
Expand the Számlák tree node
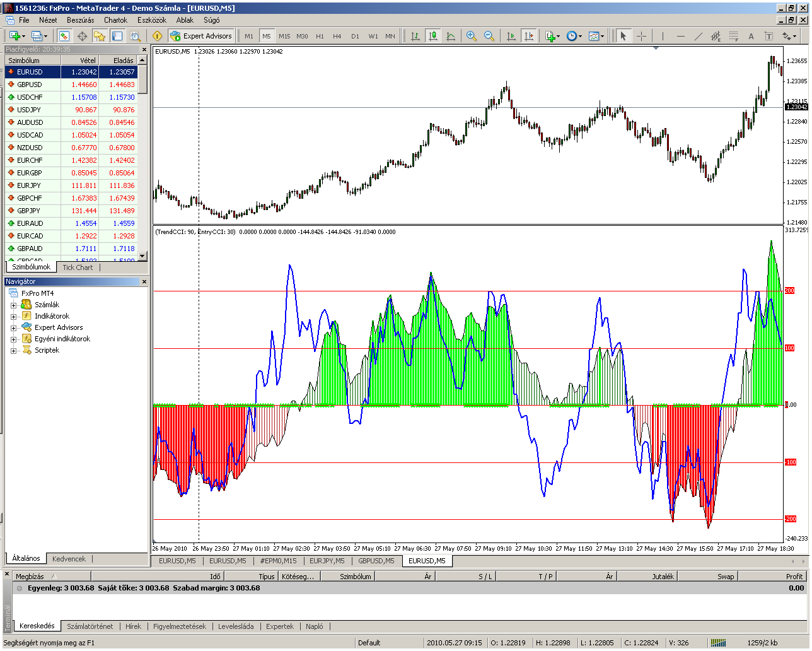point(13,305)
